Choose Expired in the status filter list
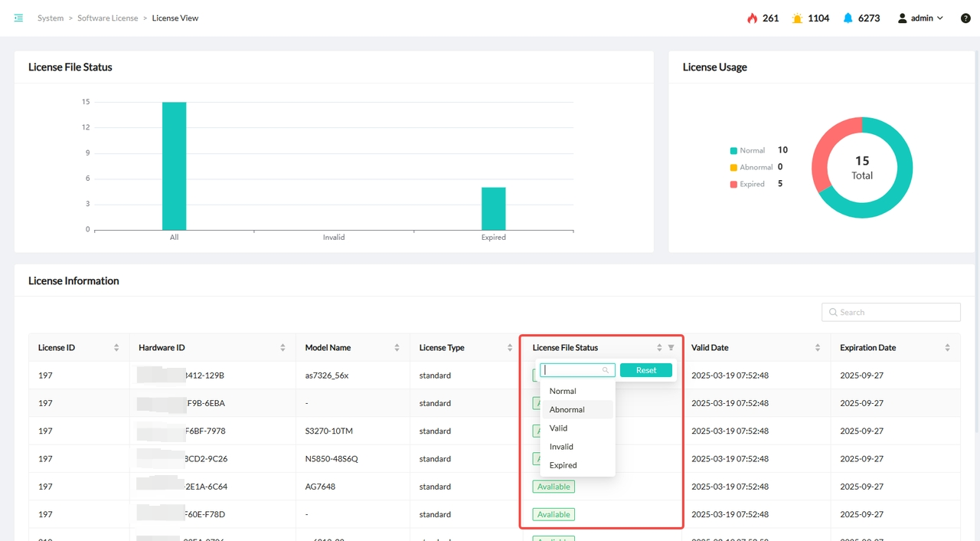Screen dimensions: 980x541 563,465
